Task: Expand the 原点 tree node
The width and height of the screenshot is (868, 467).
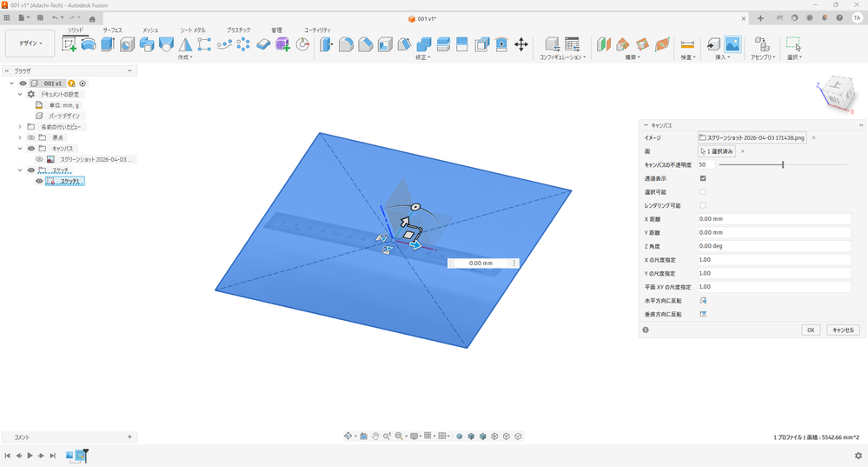Action: [20, 137]
